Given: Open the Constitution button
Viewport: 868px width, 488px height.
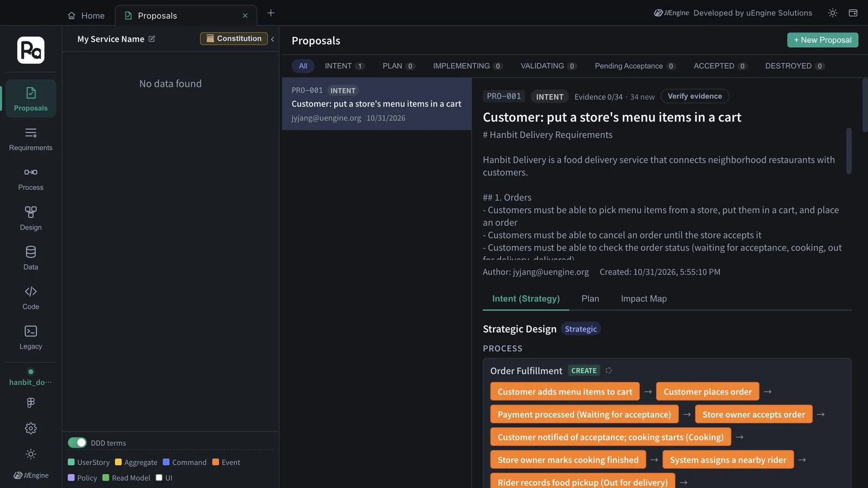Looking at the screenshot, I should [234, 38].
